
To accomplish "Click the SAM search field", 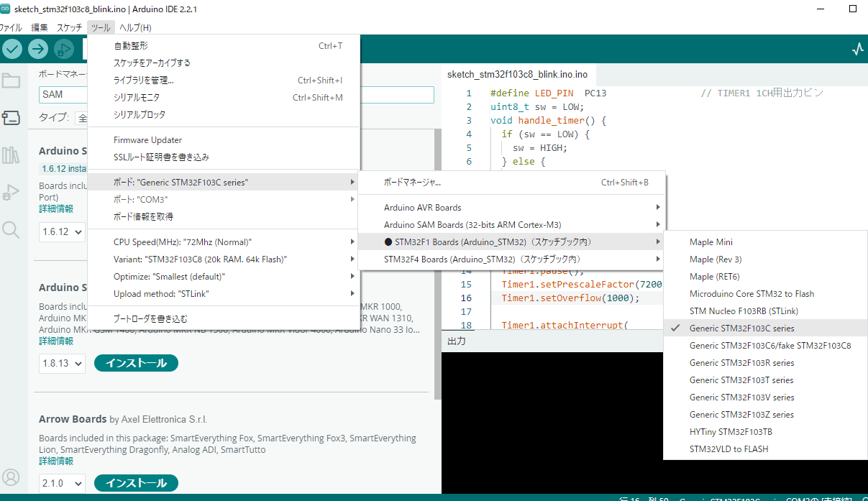I will (236, 94).
